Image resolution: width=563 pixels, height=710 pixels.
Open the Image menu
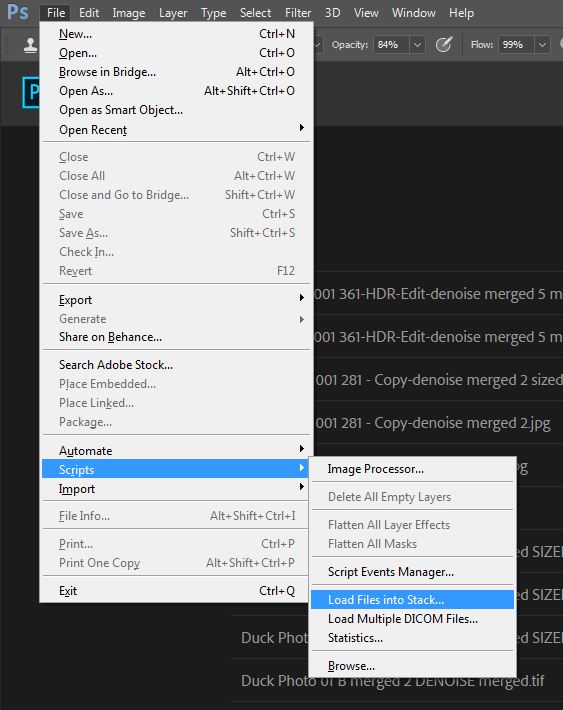[129, 13]
